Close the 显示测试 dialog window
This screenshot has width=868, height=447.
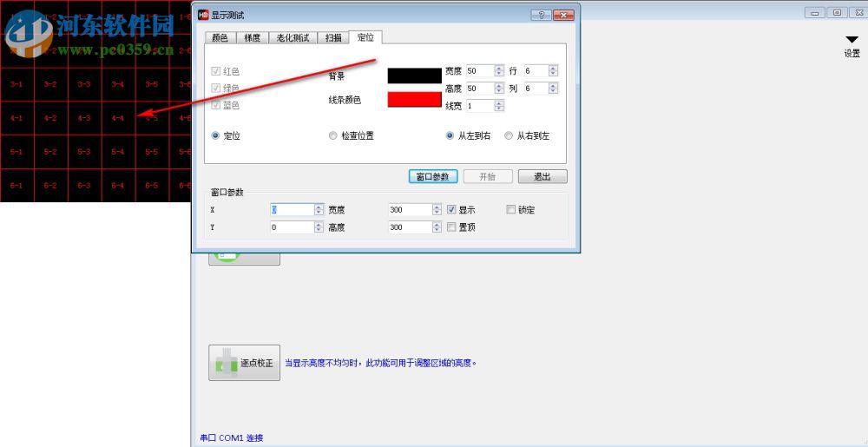563,15
